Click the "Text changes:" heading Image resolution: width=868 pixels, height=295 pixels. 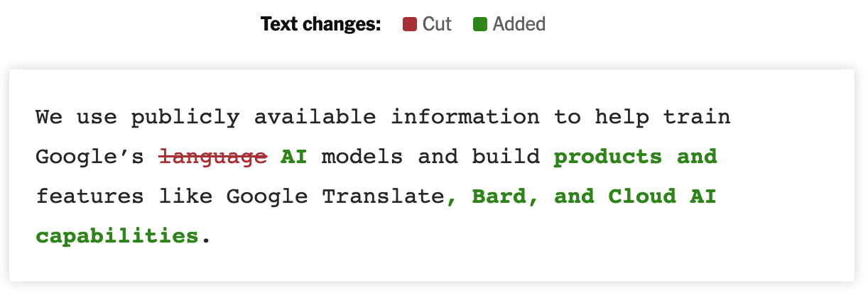click(x=321, y=24)
